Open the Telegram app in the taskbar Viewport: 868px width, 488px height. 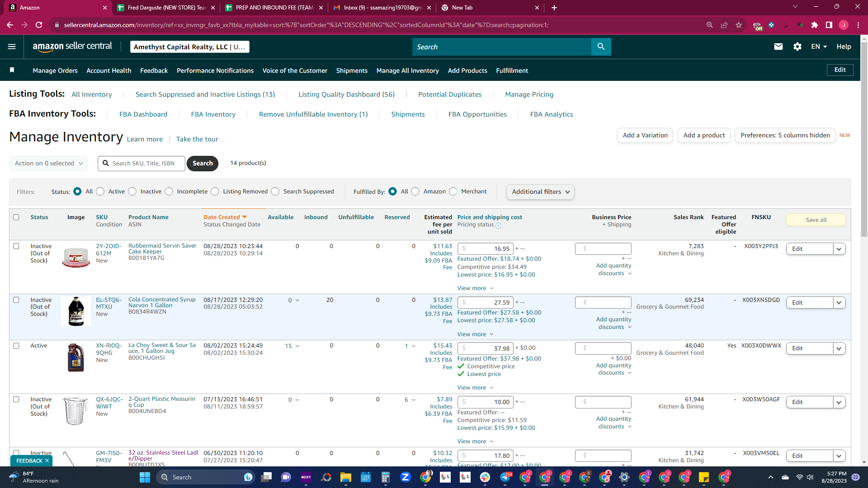point(505,477)
